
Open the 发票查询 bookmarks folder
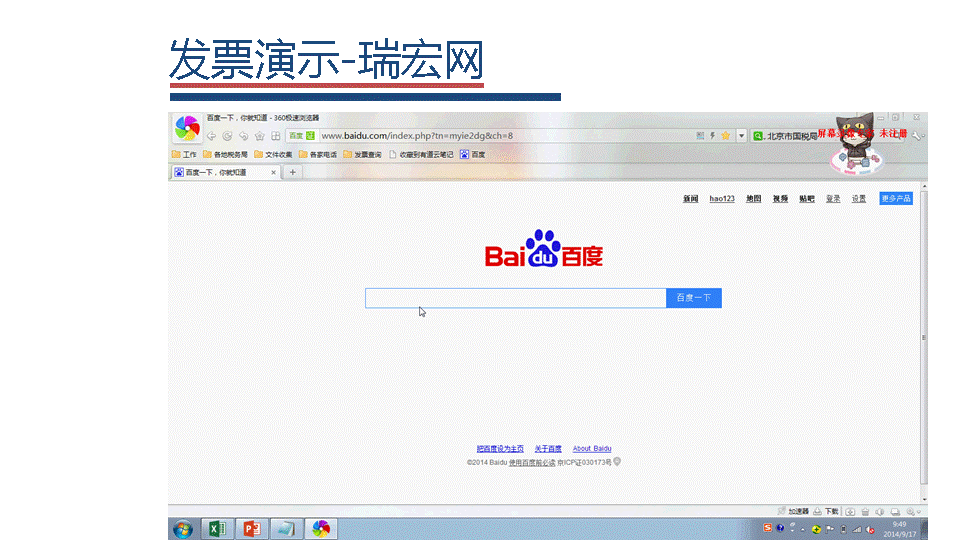362,155
